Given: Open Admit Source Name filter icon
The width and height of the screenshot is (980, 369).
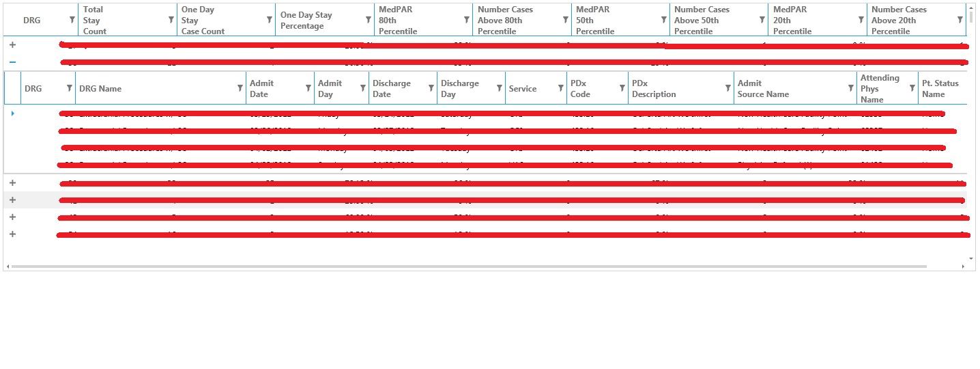Looking at the screenshot, I should pyautogui.click(x=850, y=88).
